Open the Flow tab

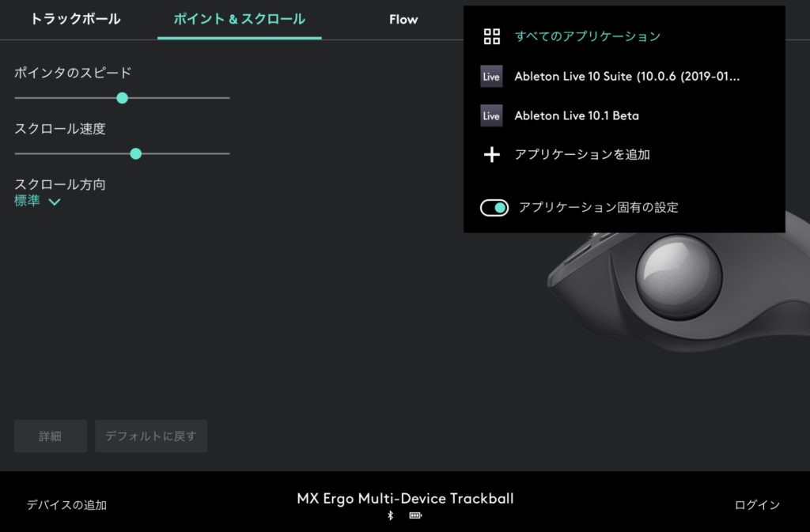pos(403,19)
